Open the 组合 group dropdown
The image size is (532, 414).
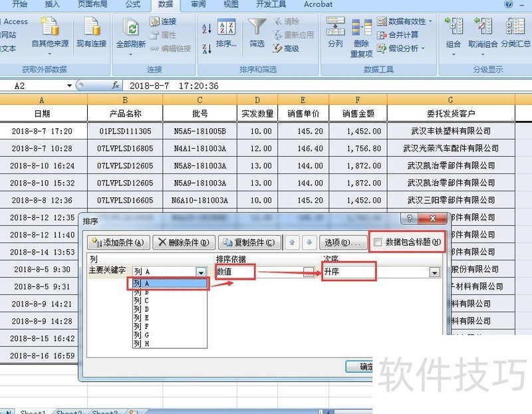coord(454,54)
